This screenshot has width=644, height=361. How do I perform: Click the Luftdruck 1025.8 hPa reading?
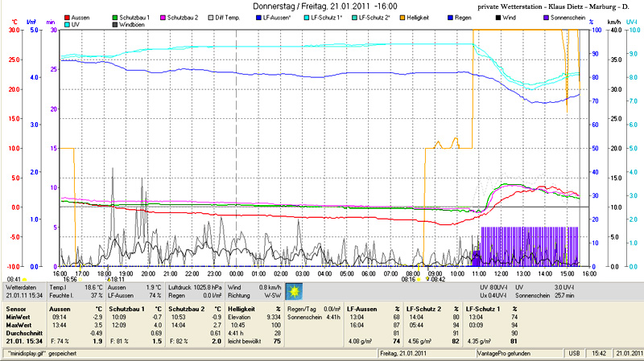(193, 286)
